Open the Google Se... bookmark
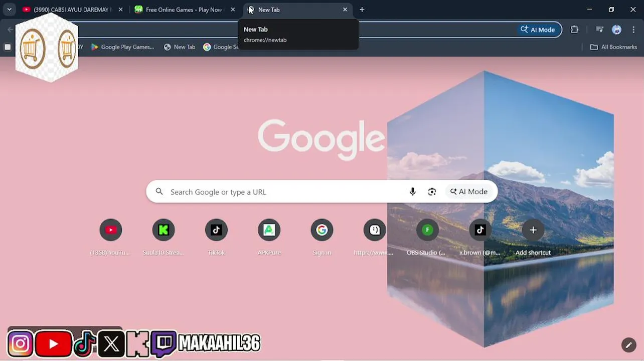The width and height of the screenshot is (644, 361). click(221, 47)
